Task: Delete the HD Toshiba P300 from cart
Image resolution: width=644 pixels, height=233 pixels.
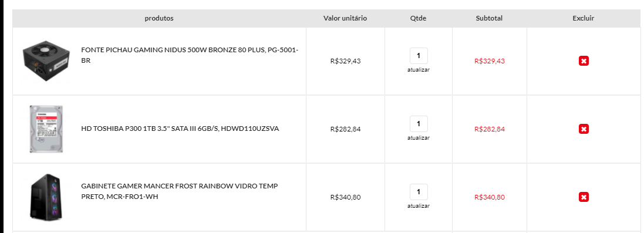Action: click(x=583, y=129)
